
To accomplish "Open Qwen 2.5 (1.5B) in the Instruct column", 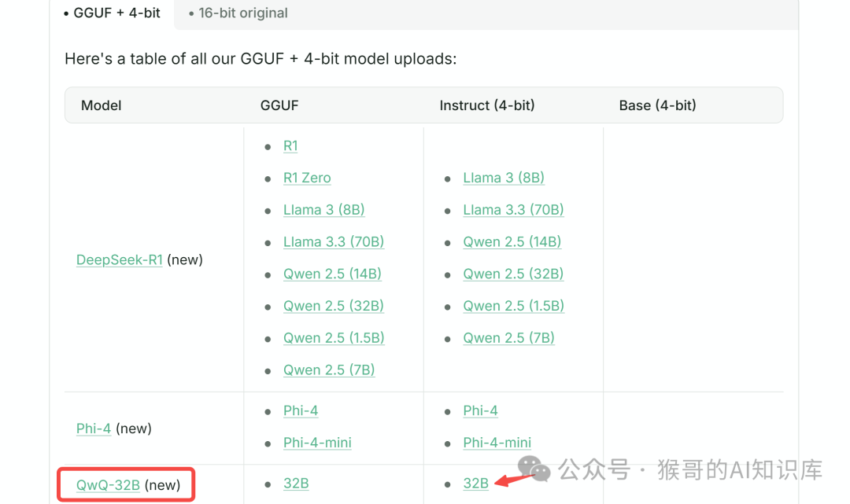I will pyautogui.click(x=514, y=306).
